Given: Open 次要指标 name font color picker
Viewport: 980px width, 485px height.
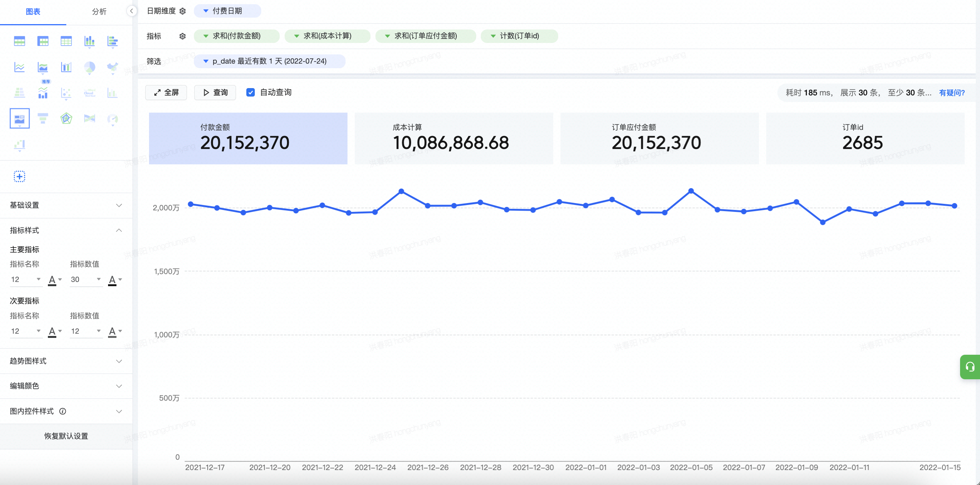Looking at the screenshot, I should [55, 332].
